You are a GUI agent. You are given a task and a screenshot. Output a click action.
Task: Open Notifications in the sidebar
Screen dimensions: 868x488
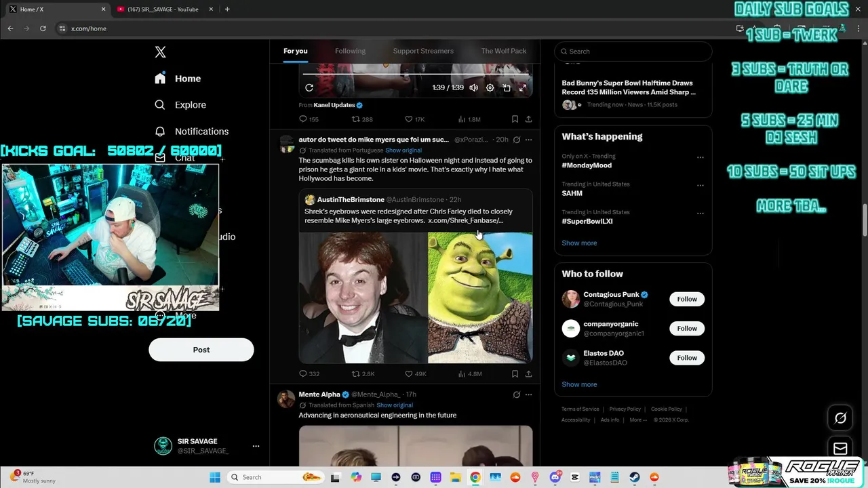[x=191, y=131]
